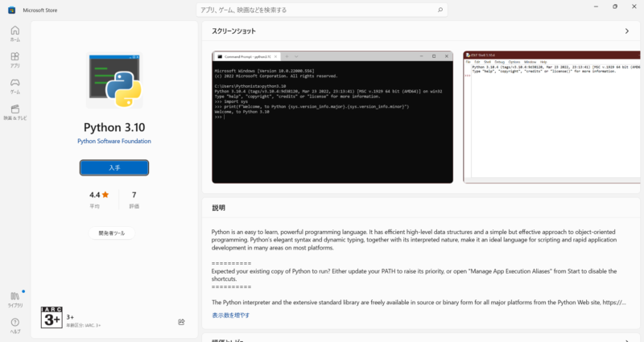The image size is (644, 342).
Task: Select the 開発者ツール category tag
Action: pos(111,233)
